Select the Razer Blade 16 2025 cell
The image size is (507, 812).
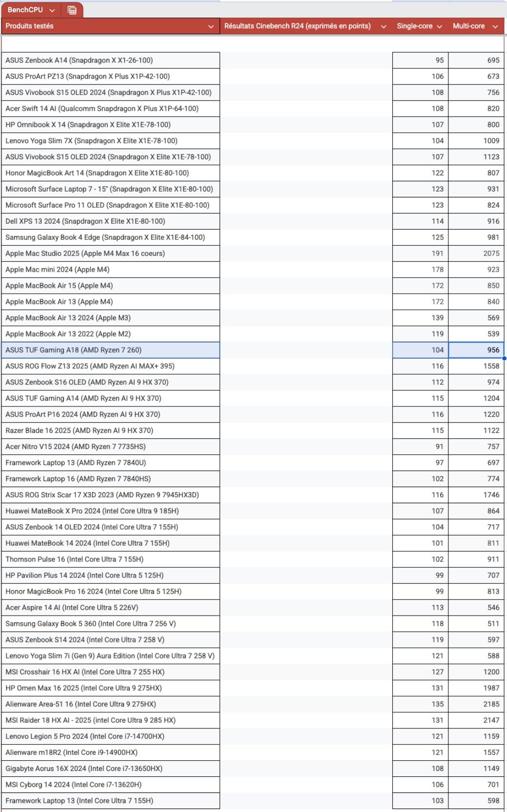click(x=110, y=431)
